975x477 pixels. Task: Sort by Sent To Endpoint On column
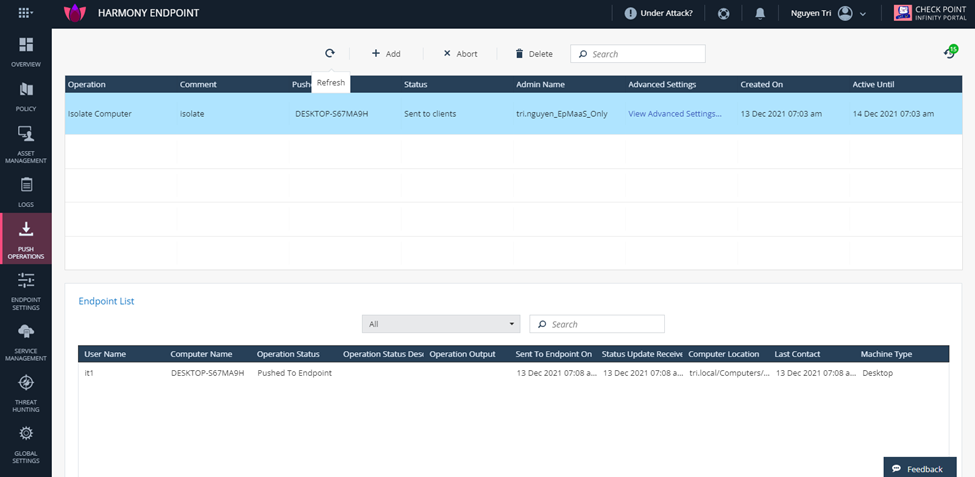(x=553, y=354)
